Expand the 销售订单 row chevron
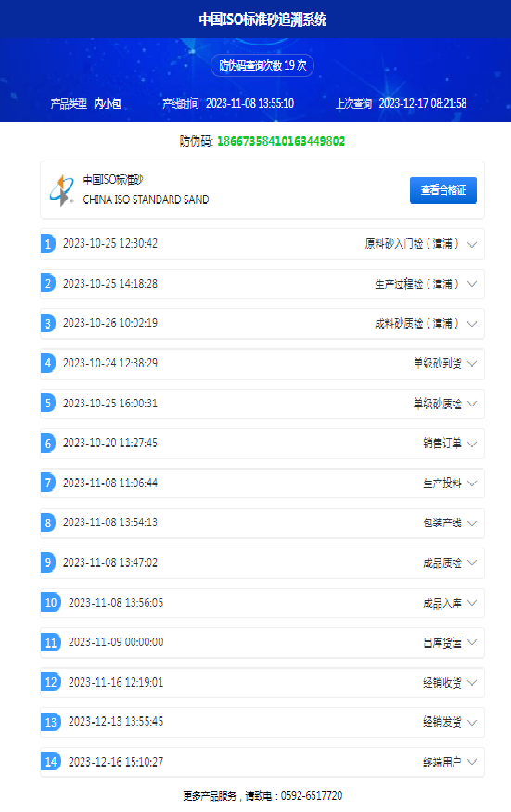511x812 pixels. (x=472, y=444)
